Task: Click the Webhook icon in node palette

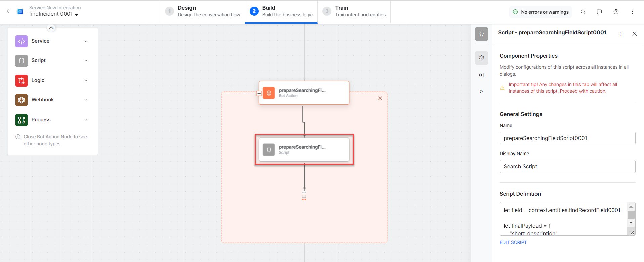Action: click(22, 100)
